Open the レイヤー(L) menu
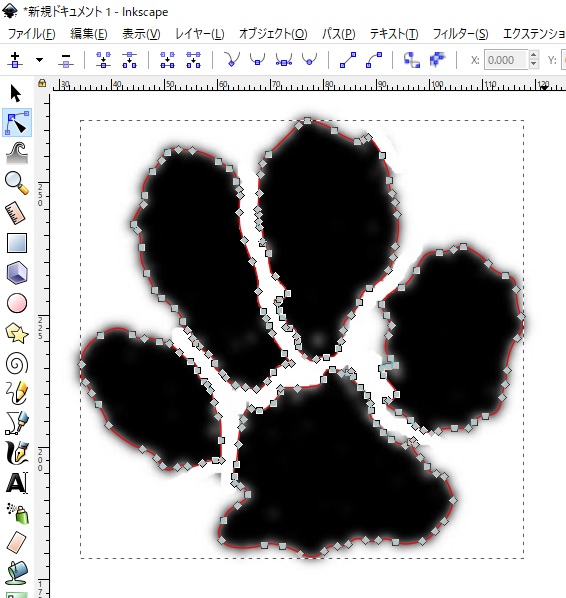566x598 pixels. (199, 34)
